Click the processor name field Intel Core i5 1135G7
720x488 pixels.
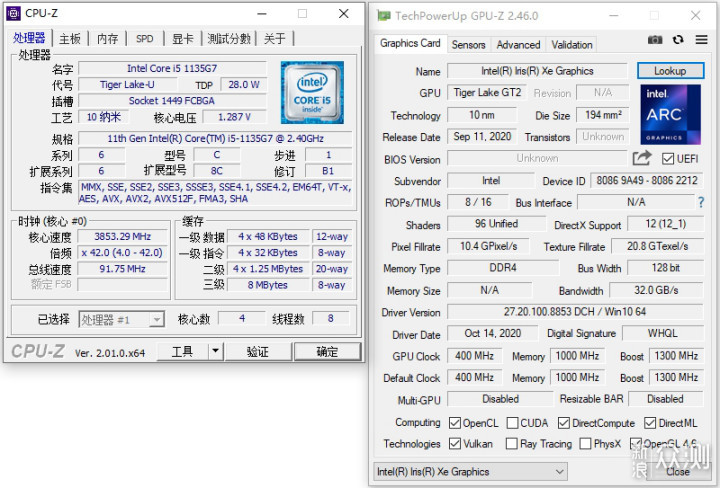pos(172,68)
